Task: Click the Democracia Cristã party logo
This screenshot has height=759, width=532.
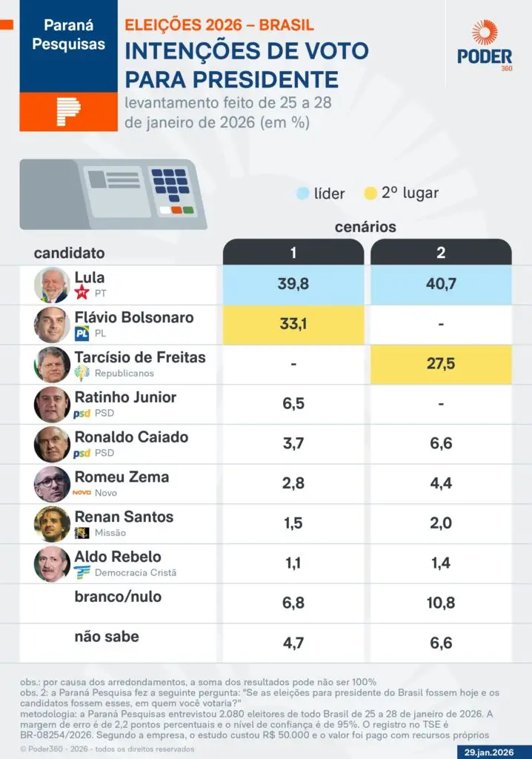Action: pyautogui.click(x=82, y=572)
